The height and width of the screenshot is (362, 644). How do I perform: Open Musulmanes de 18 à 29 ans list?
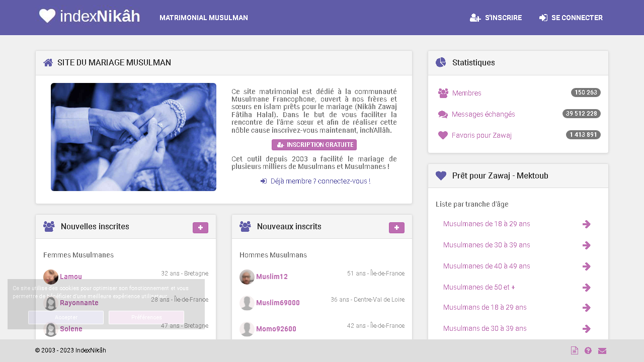(x=487, y=224)
